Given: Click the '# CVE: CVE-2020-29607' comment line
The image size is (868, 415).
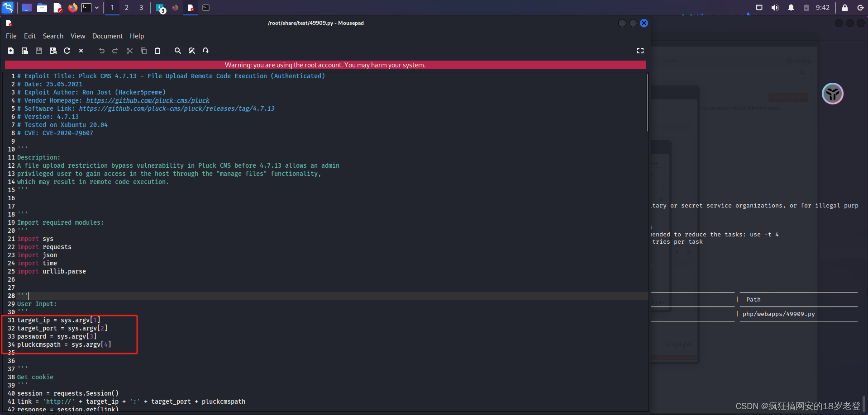Looking at the screenshot, I should tap(55, 133).
